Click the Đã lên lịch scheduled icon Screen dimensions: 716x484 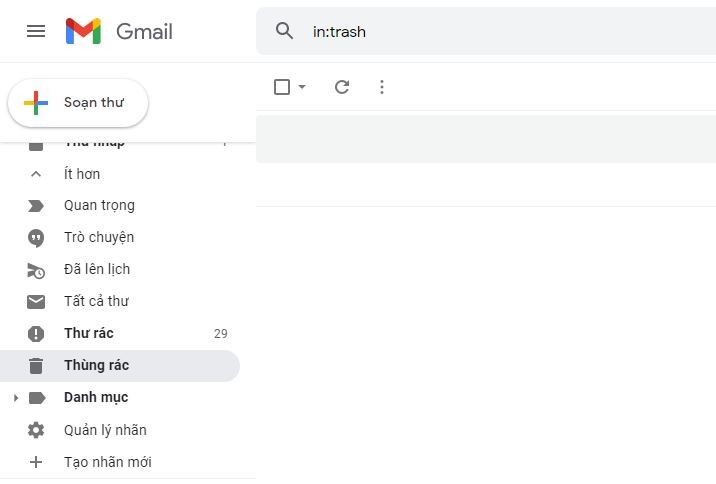point(36,269)
